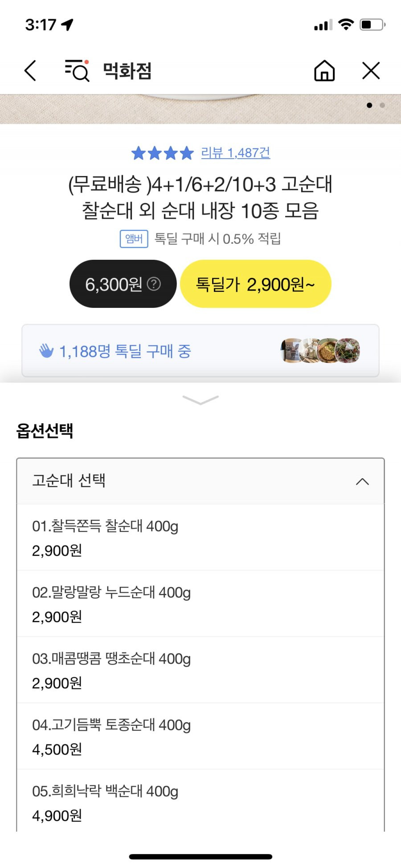
Task: Tap the blue star rating icons
Action: coord(163,153)
